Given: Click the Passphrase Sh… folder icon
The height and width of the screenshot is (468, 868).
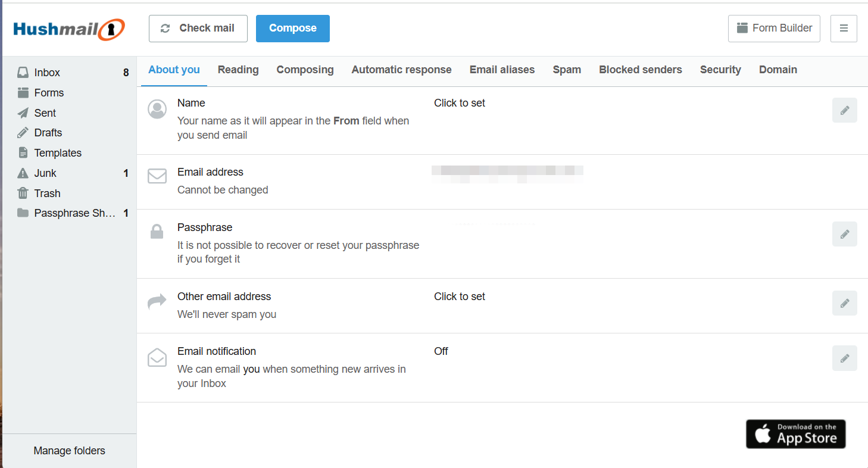Looking at the screenshot, I should pyautogui.click(x=23, y=213).
